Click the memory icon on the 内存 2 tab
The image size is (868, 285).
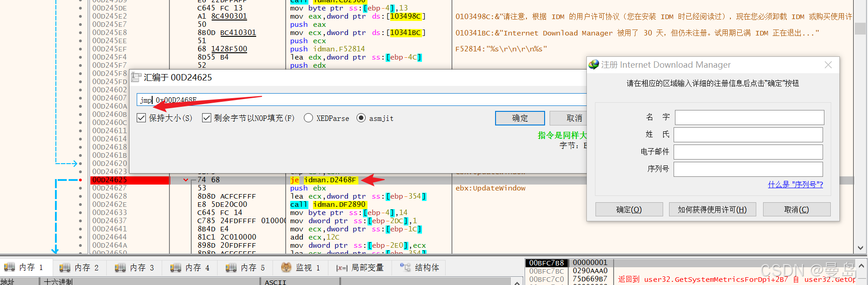(x=65, y=267)
